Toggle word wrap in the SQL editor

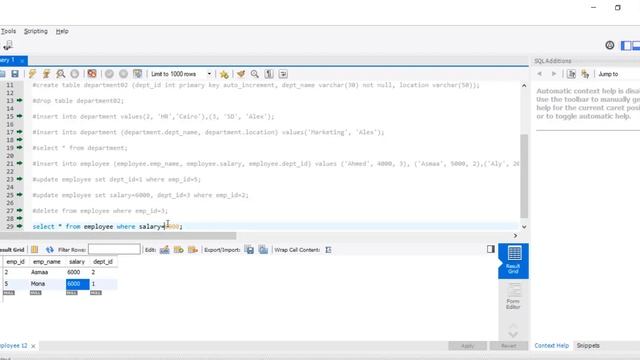(x=283, y=74)
